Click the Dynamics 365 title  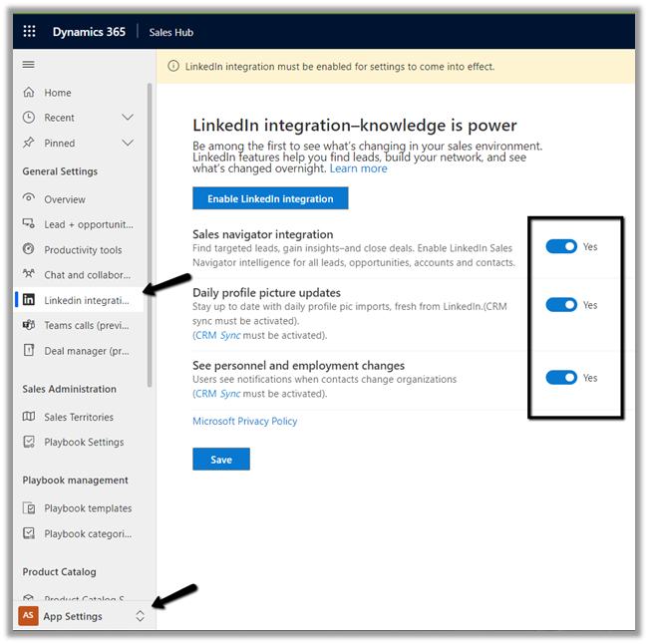(x=89, y=32)
